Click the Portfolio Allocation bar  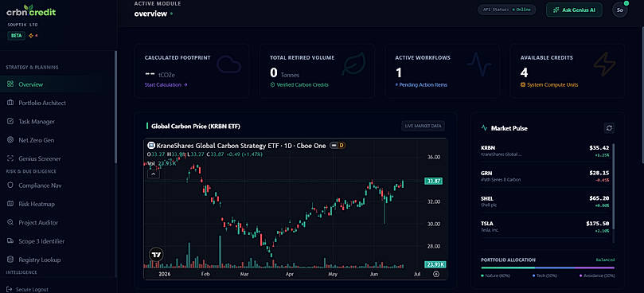548,268
